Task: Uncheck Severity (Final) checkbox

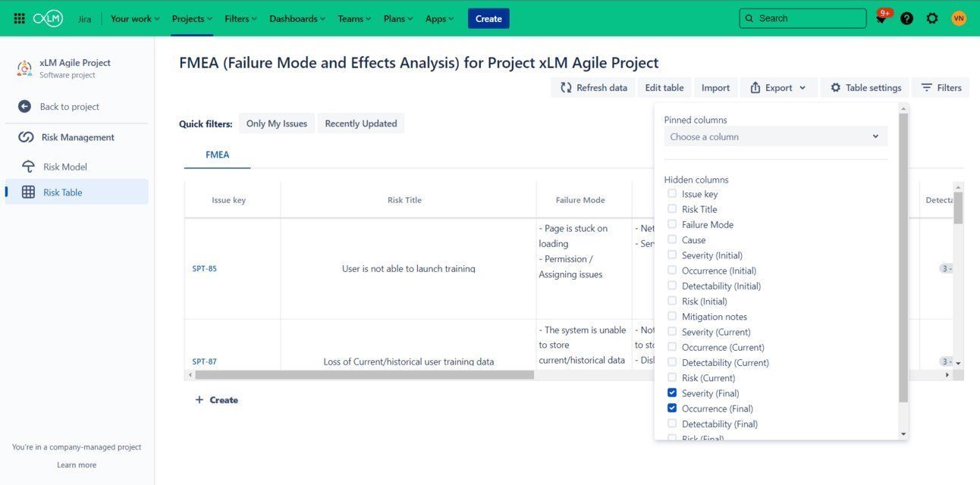Action: [672, 393]
